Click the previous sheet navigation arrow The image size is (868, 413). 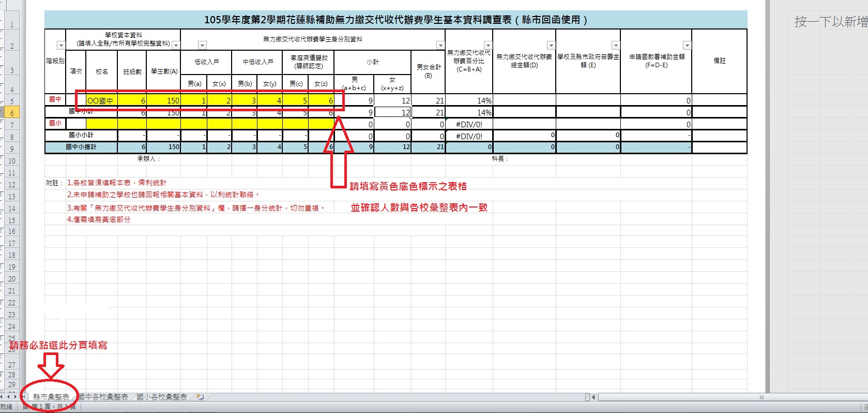point(8,397)
